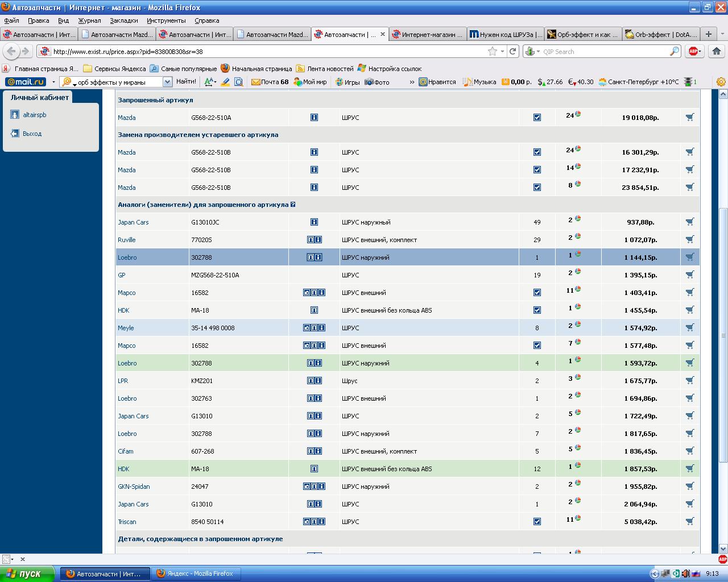Open info icon for HDK MA-18 at 1 455,54р.
The image size is (728, 582).
pyautogui.click(x=314, y=310)
